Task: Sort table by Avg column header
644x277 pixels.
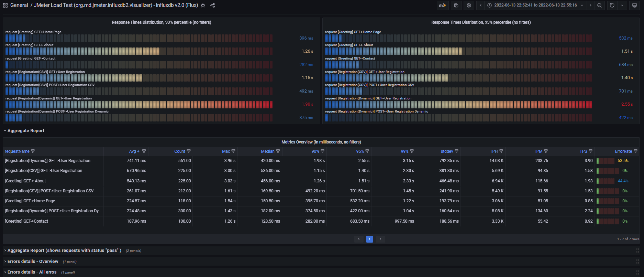Action: click(x=132, y=151)
